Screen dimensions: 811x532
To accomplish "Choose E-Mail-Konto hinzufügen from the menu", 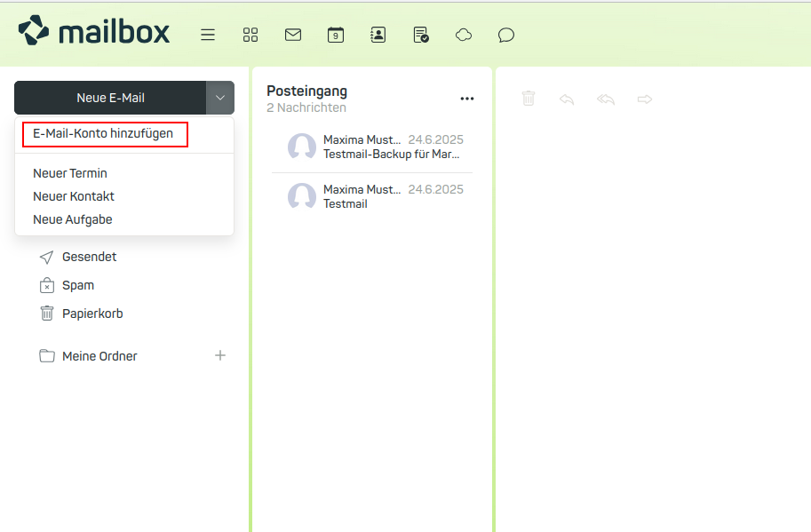I will 103,133.
